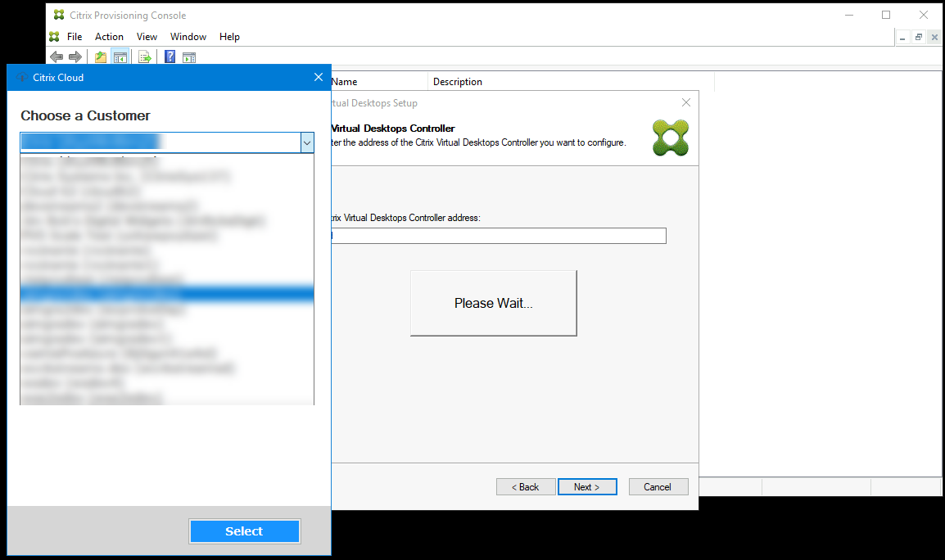Screen dimensions: 945x560
Task: Click the Citrix Provisioning Console title icon
Action: point(59,15)
